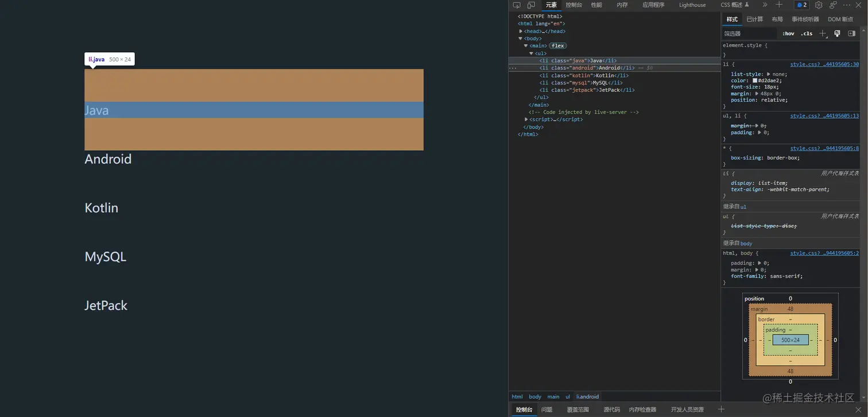Select the li class="mysql" DOM row

[614, 83]
